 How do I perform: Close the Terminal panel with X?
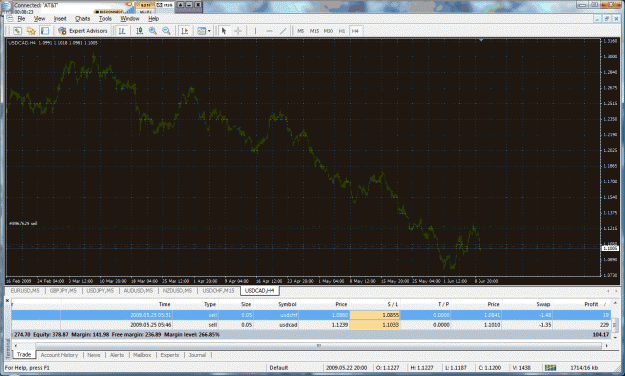pyautogui.click(x=8, y=300)
